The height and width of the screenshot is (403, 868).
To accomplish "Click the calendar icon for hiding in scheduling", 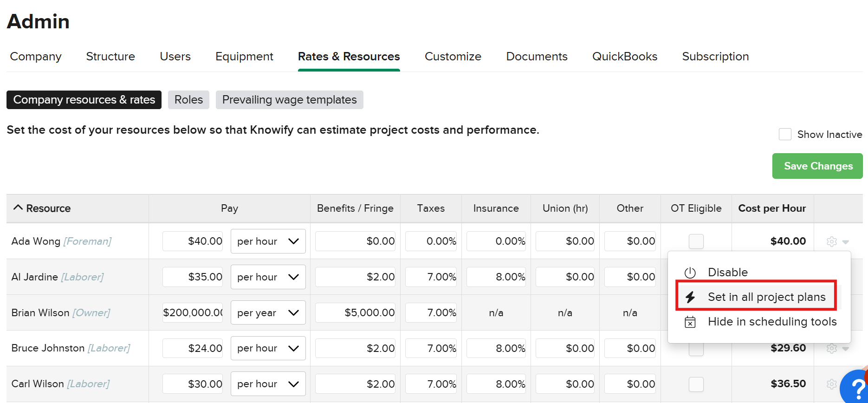I will 690,322.
